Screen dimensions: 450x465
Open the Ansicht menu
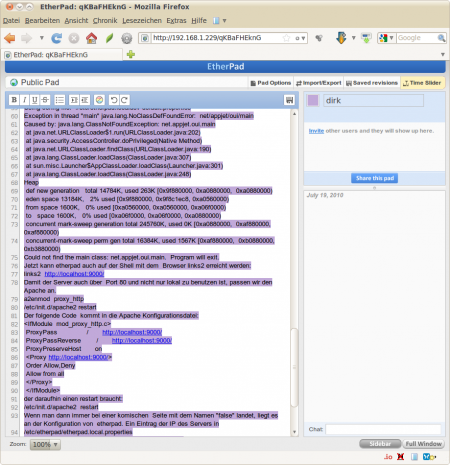tap(76, 21)
